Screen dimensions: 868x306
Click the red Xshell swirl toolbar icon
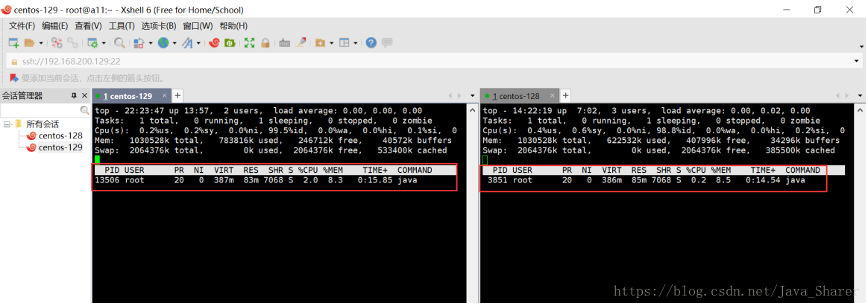tap(214, 42)
